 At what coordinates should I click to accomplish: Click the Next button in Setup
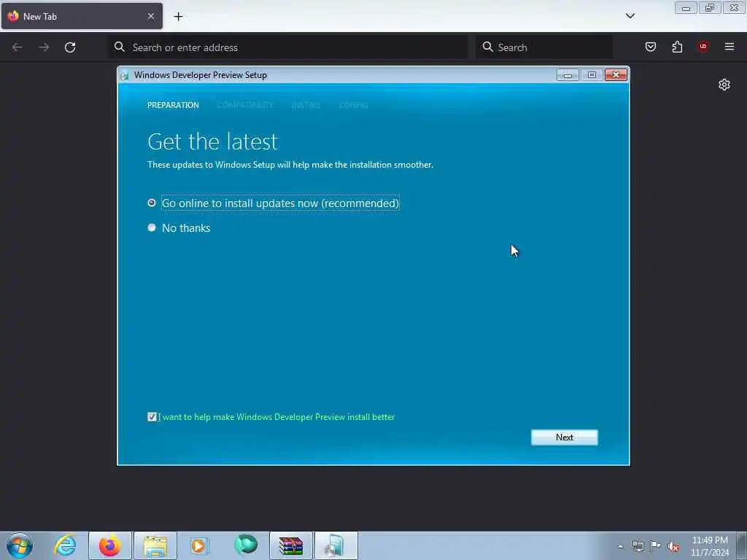click(564, 437)
